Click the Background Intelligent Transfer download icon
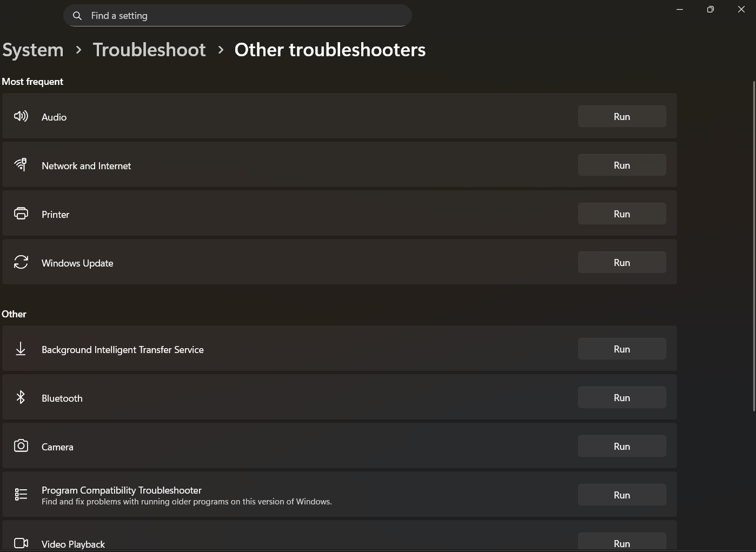Screen dimensions: 756x552 (x=21, y=349)
